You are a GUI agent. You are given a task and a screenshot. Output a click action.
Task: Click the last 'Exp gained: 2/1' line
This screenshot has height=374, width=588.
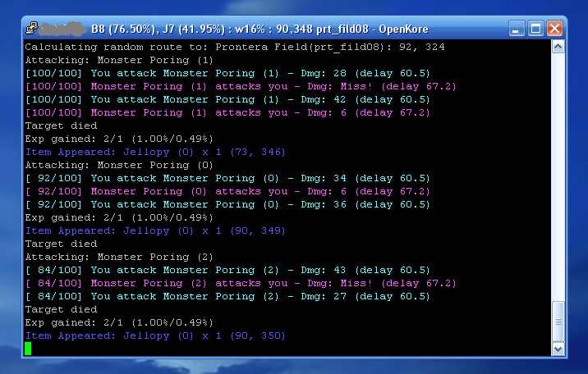pos(119,322)
